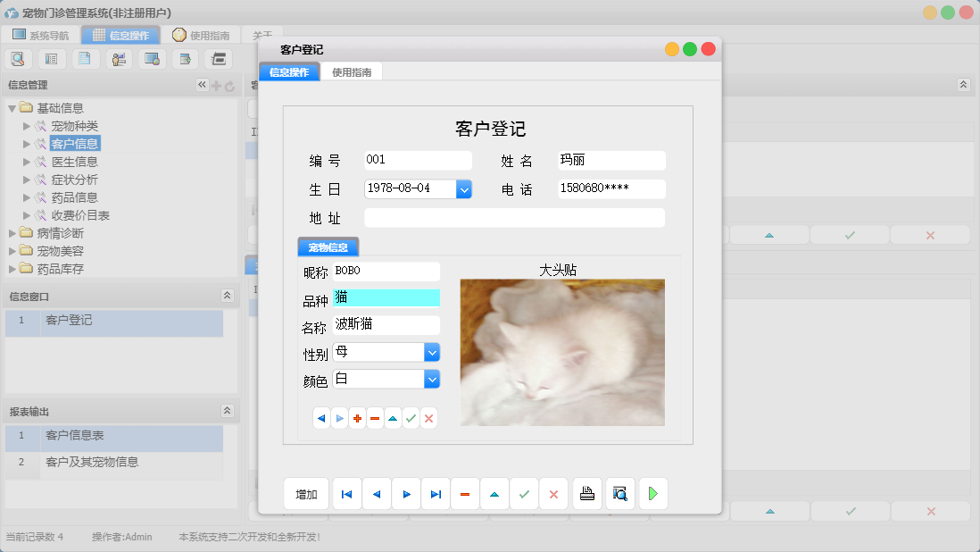Image resolution: width=980 pixels, height=552 pixels.
Task: Click the kitten photo under 大头贴
Action: (561, 352)
